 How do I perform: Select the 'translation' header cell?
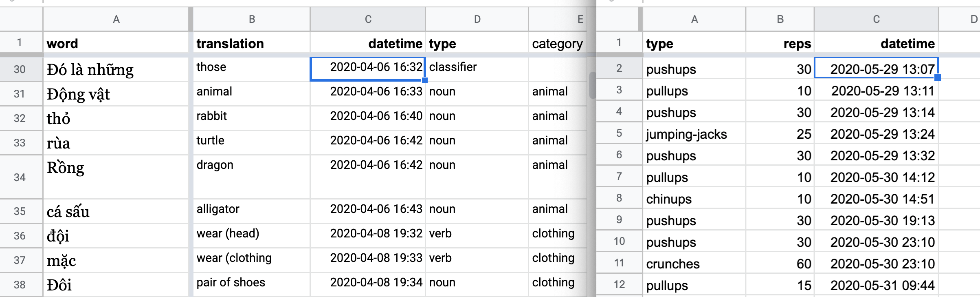tap(252, 43)
